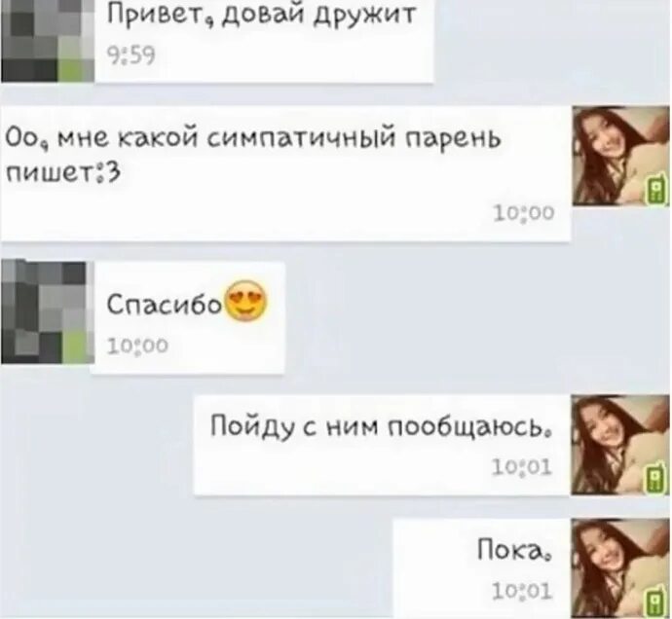Tap the avatar next to 'Пока.'
The image size is (672, 619).
click(x=621, y=568)
